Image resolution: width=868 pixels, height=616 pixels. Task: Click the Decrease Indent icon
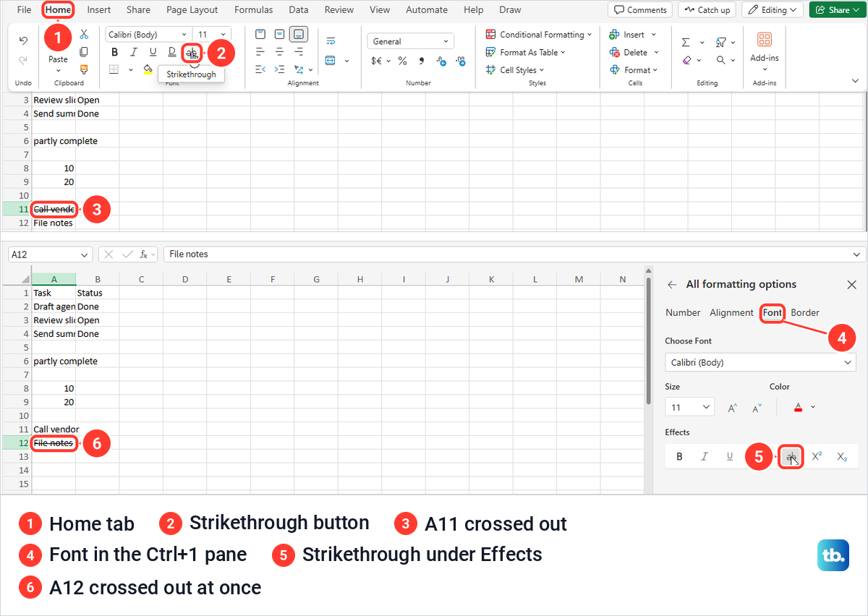260,69
